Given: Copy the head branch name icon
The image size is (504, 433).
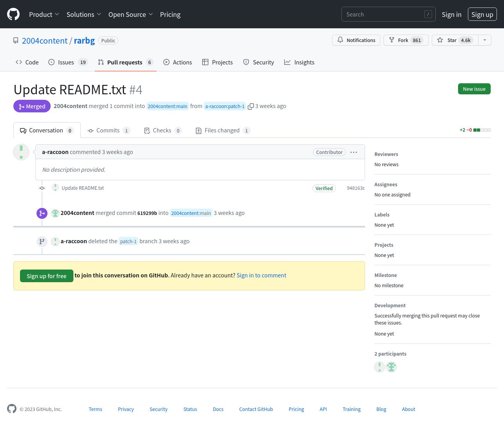Looking at the screenshot, I should (251, 106).
